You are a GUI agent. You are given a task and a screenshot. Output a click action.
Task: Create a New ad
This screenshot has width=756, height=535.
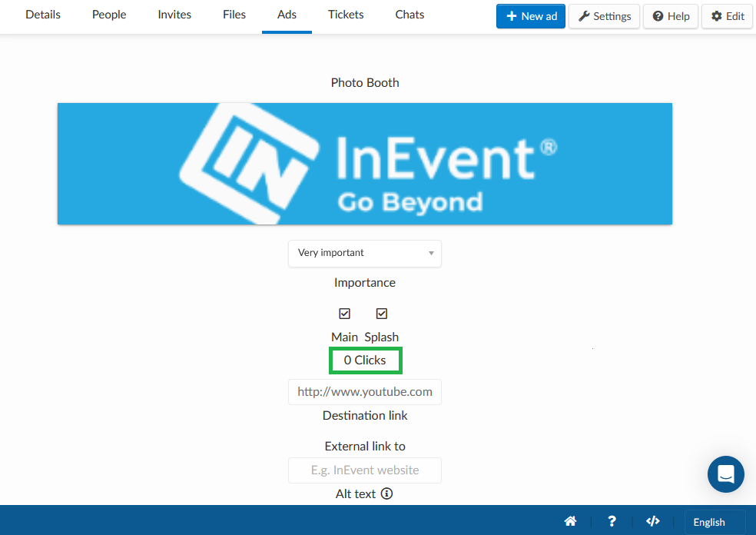point(531,16)
